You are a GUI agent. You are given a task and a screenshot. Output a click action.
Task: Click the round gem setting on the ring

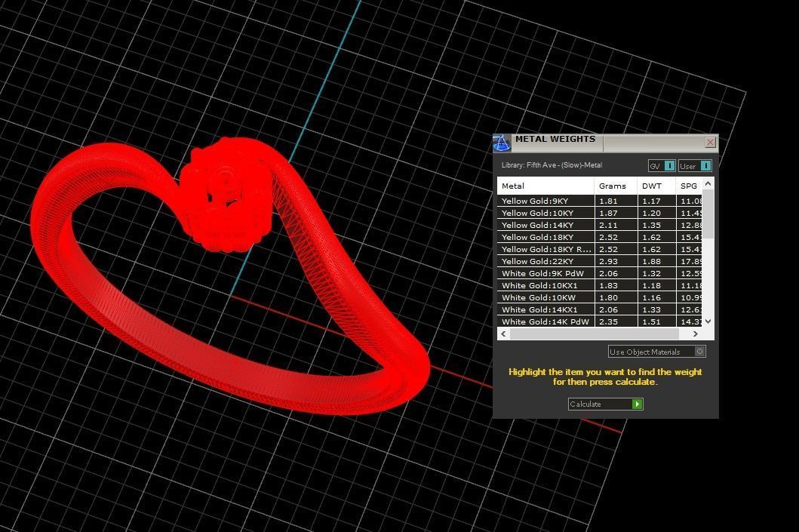tap(227, 194)
